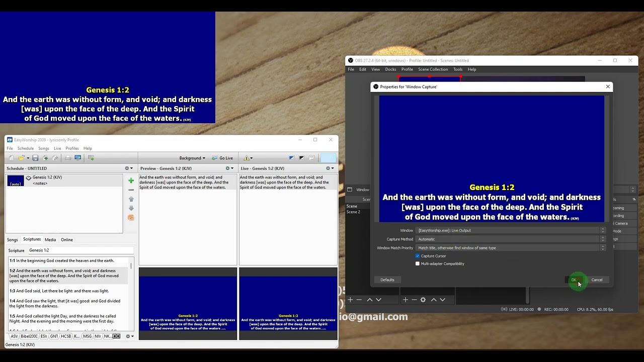The image size is (644, 362).
Task: Click the green plus add-to-schedule icon
Action: (131, 180)
